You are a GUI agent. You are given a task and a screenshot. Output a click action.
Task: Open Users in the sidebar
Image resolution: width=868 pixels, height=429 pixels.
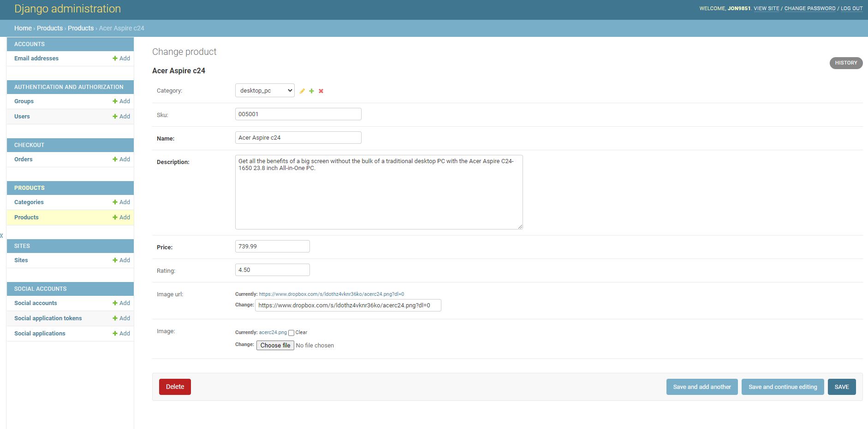click(22, 117)
